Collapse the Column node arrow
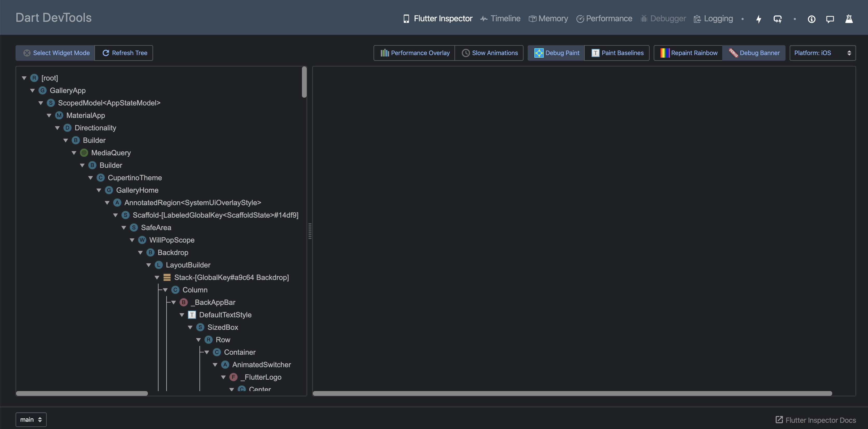The image size is (868, 429). coord(165,290)
